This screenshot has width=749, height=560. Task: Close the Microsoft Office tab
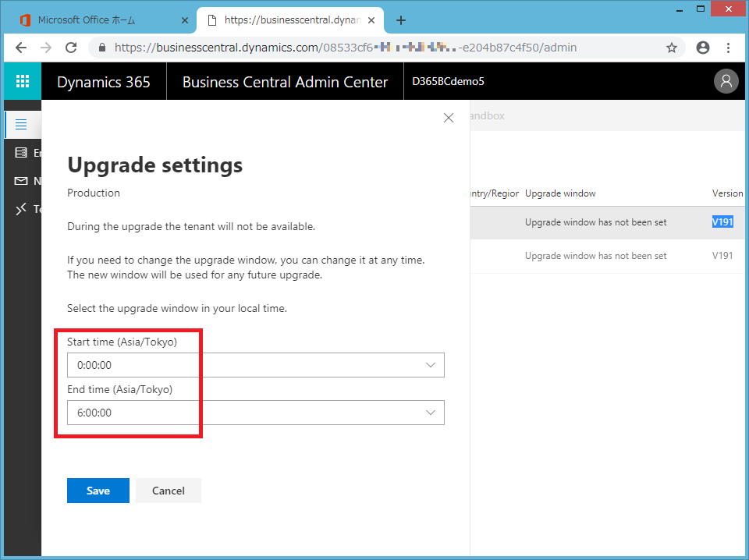[185, 20]
